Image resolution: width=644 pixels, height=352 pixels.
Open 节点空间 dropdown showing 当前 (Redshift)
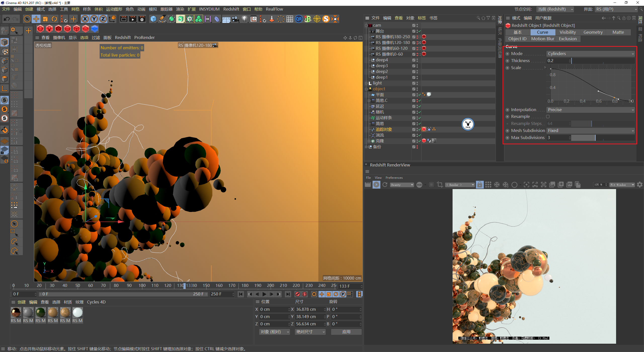[x=555, y=9]
